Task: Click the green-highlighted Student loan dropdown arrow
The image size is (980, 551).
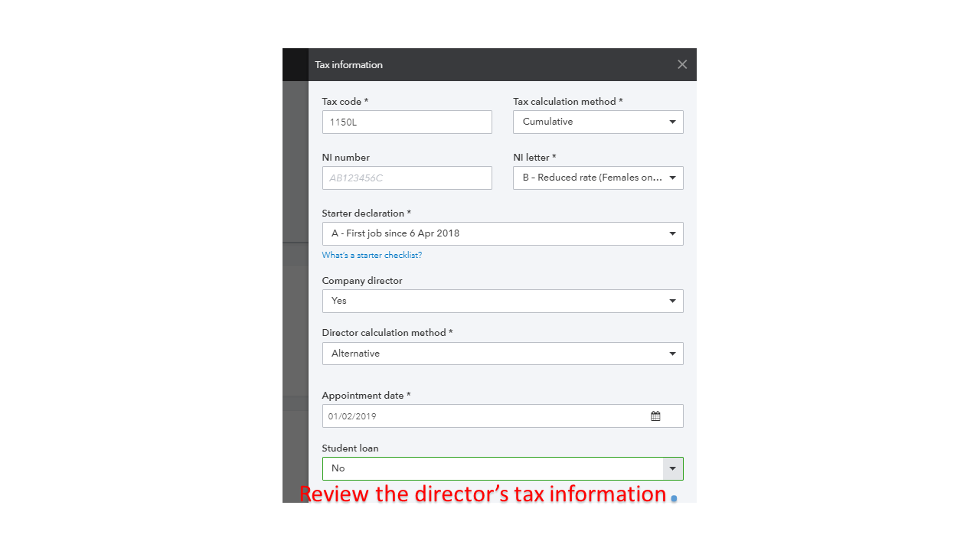Action: tap(672, 468)
